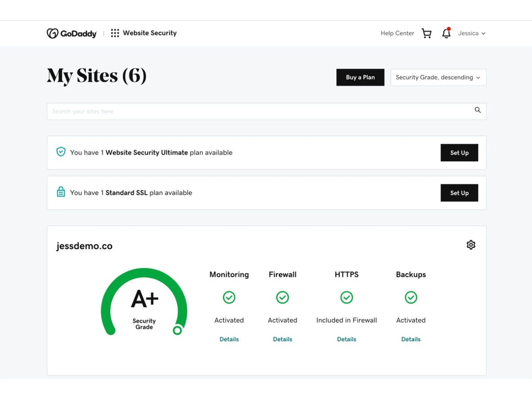
Task: Open the notifications bell
Action: pyautogui.click(x=446, y=33)
